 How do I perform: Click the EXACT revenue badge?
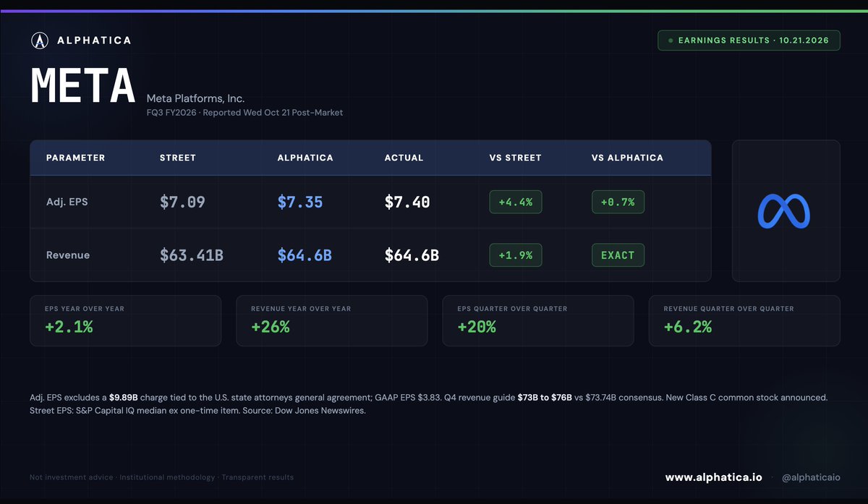pyautogui.click(x=618, y=255)
